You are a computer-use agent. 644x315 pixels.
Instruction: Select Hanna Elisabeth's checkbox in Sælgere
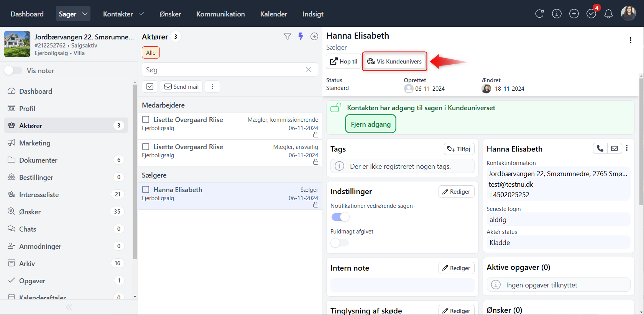(x=146, y=189)
